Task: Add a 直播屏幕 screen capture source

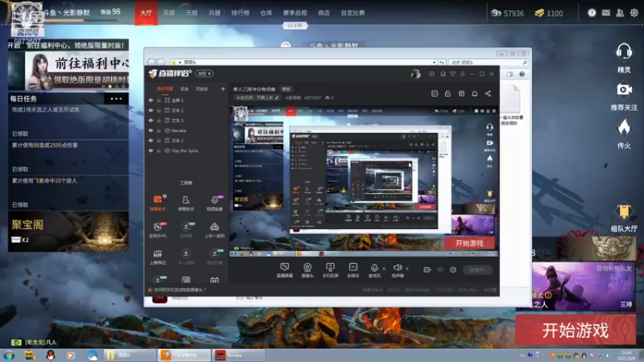Action: tap(285, 270)
